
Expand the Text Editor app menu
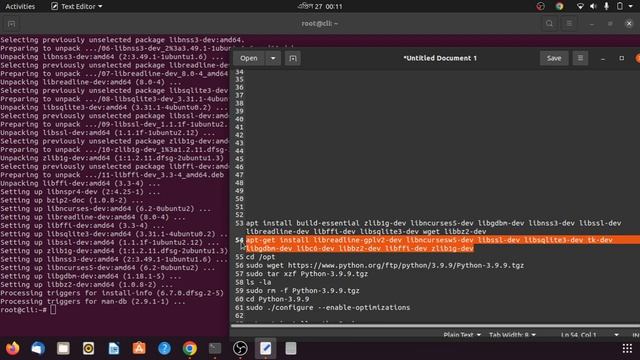click(77, 6)
